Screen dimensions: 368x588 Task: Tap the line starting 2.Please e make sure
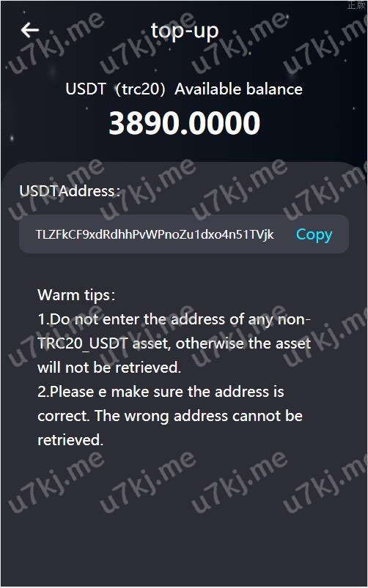161,392
